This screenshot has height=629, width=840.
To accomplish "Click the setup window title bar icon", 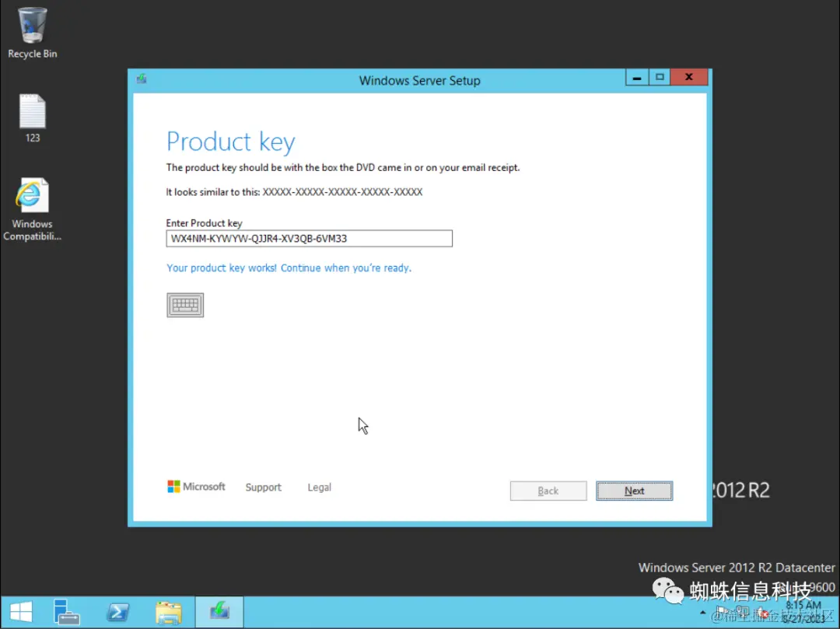I will [142, 79].
